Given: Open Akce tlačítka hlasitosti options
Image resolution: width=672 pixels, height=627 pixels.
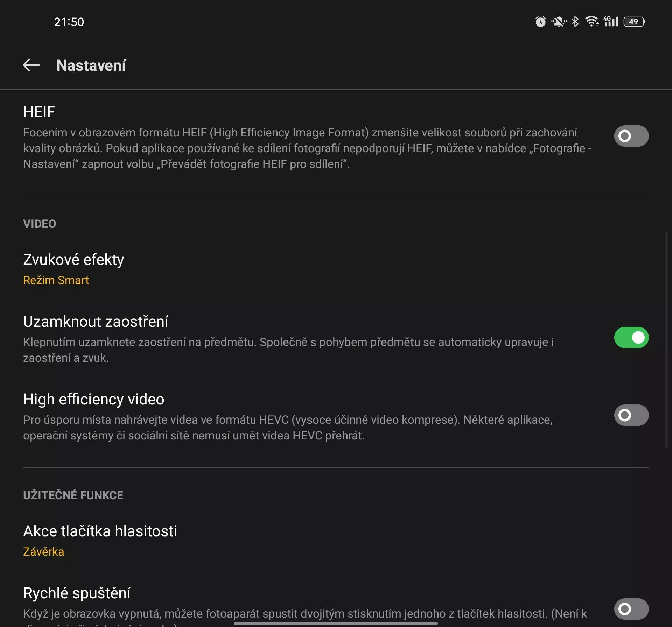Looking at the screenshot, I should (336, 541).
